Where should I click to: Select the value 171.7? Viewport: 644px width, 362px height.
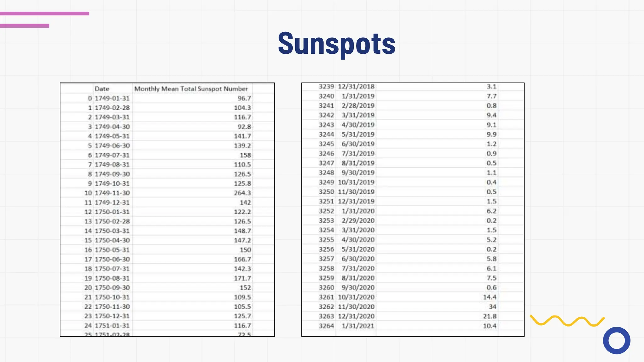[242, 278]
